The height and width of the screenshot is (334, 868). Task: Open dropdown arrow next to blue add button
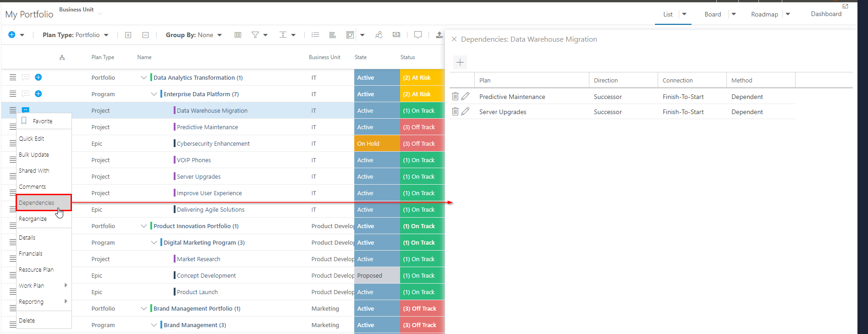pos(22,35)
